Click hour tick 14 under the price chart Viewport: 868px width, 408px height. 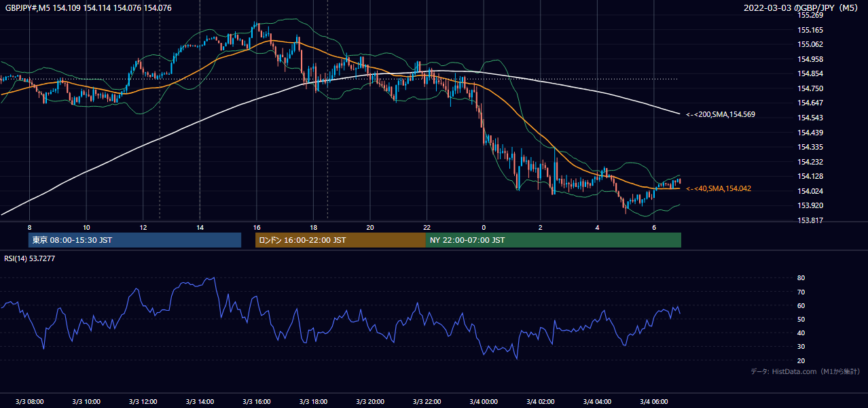click(x=200, y=226)
